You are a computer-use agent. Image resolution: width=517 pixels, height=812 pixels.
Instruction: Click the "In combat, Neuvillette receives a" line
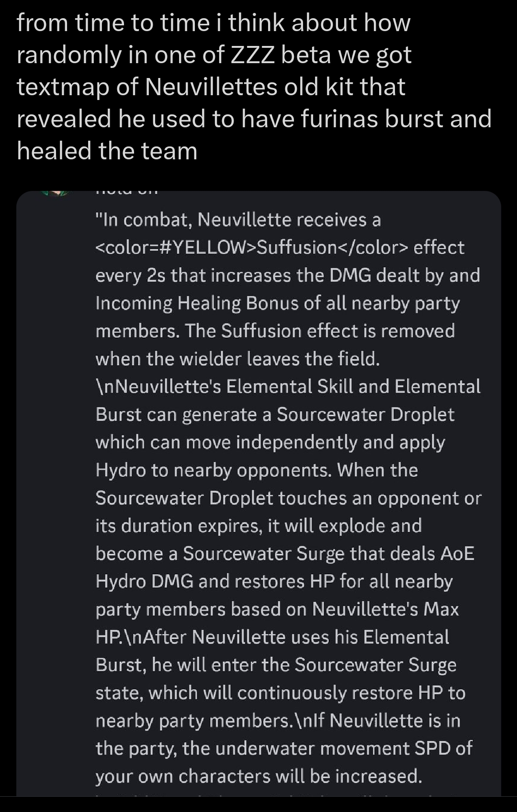click(x=238, y=220)
